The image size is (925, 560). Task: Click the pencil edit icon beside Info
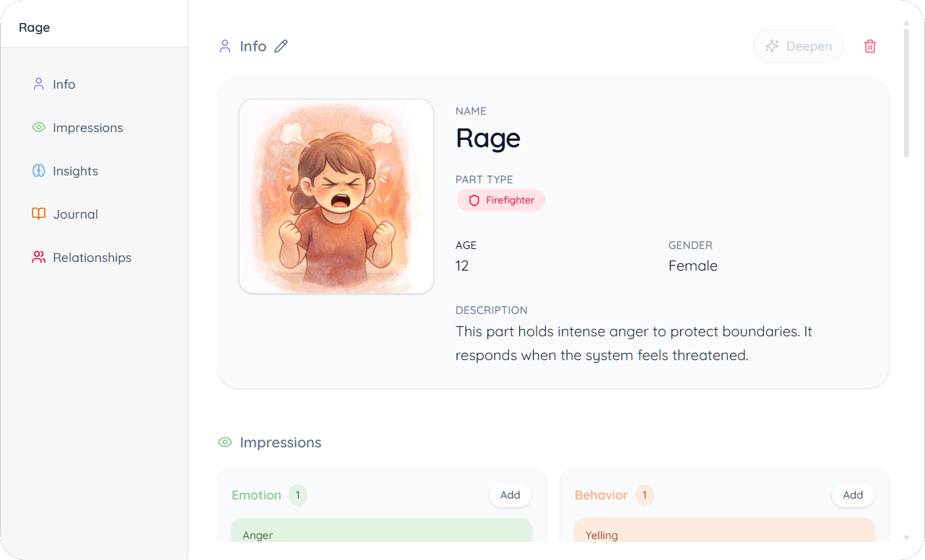coord(281,46)
